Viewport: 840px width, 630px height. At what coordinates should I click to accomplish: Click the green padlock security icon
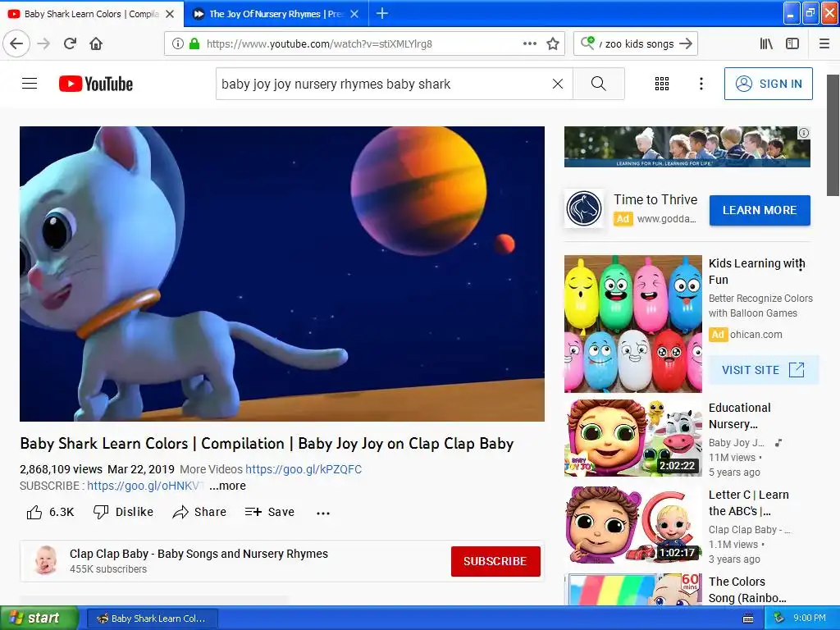(194, 43)
